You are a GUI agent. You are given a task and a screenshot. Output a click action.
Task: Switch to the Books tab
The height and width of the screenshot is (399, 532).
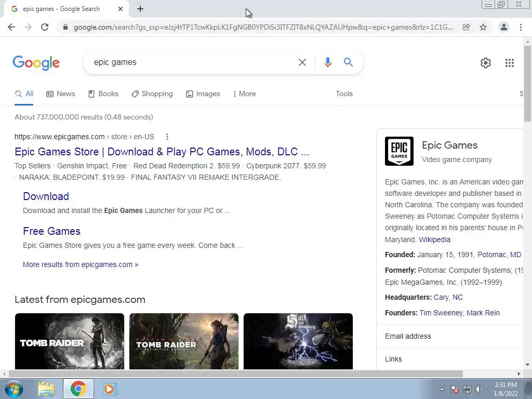pyautogui.click(x=103, y=94)
